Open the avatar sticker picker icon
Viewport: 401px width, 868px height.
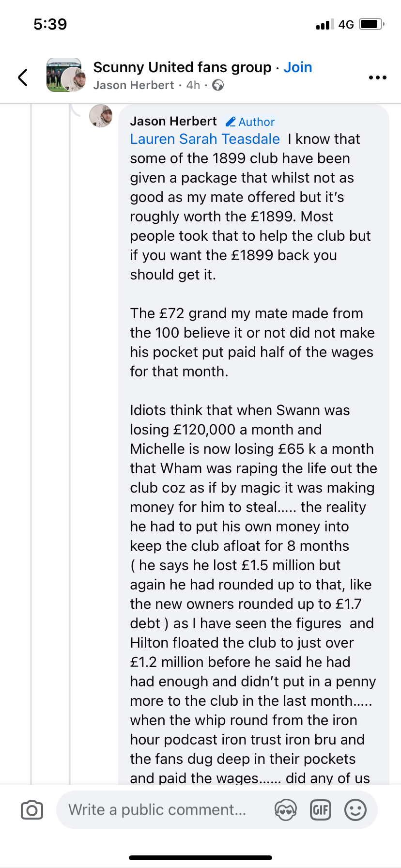point(285,810)
